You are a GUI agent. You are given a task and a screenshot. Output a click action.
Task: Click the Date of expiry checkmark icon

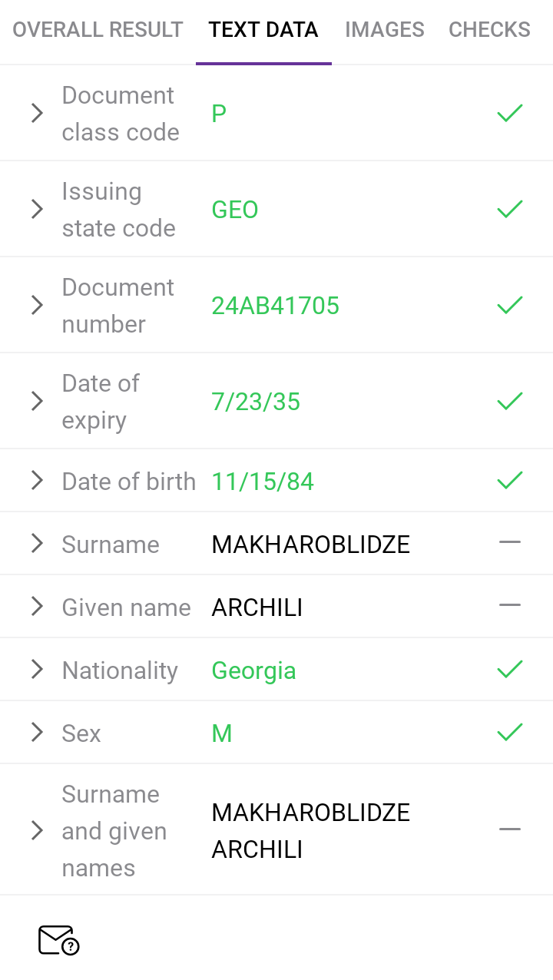[510, 401]
